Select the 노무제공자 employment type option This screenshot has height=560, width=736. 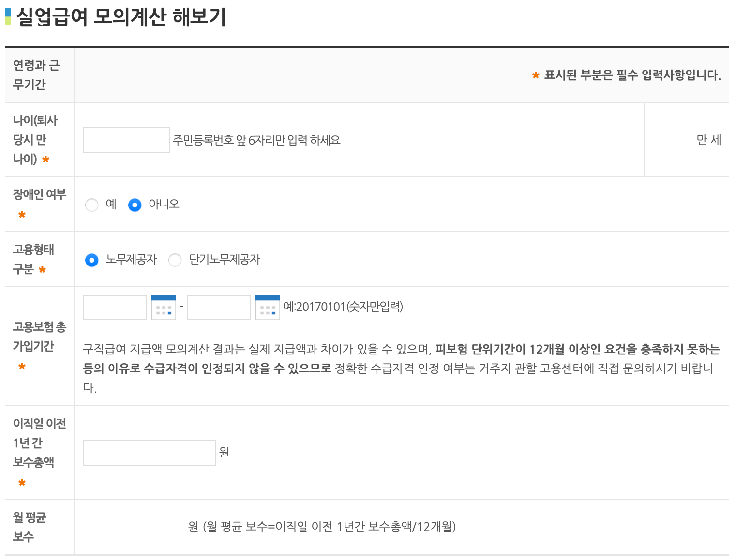(92, 259)
